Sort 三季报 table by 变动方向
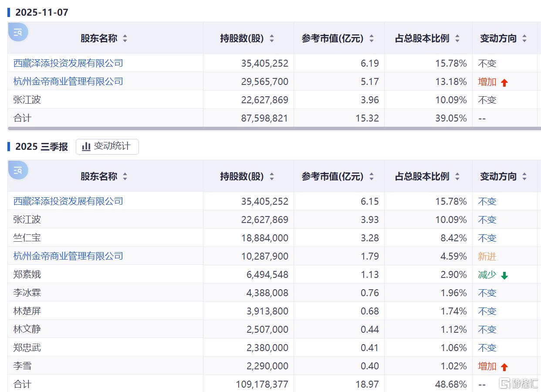This screenshot has width=541, height=392. 524,176
